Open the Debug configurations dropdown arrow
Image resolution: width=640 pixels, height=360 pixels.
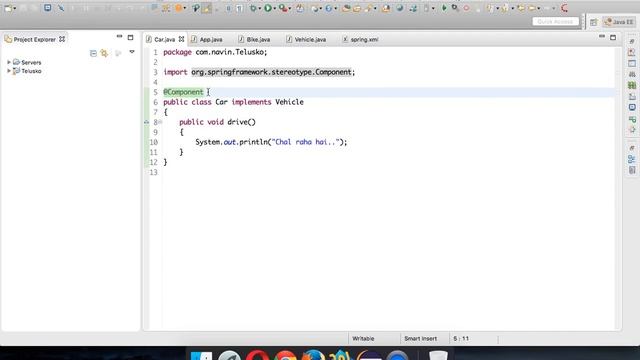pyautogui.click(x=260, y=8)
